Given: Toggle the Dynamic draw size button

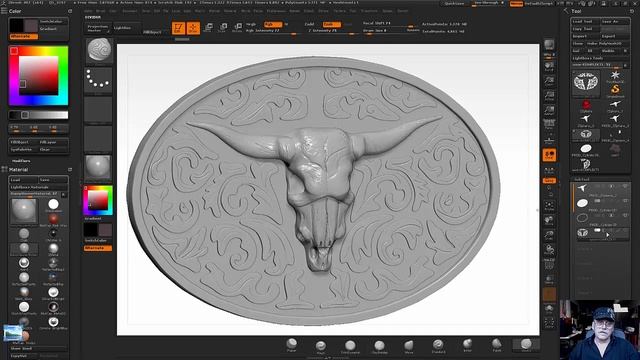Looking at the screenshot, I should [x=413, y=30].
